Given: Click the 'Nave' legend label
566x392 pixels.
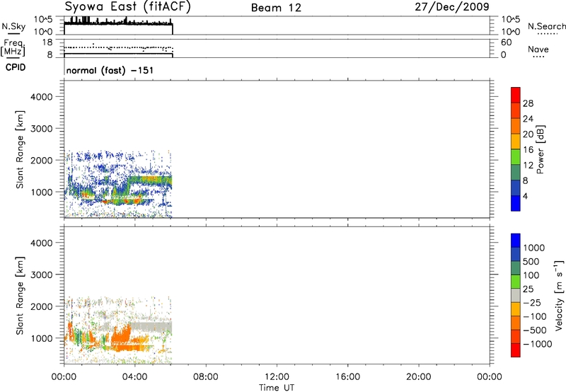Looking at the screenshot, I should pyautogui.click(x=538, y=49).
